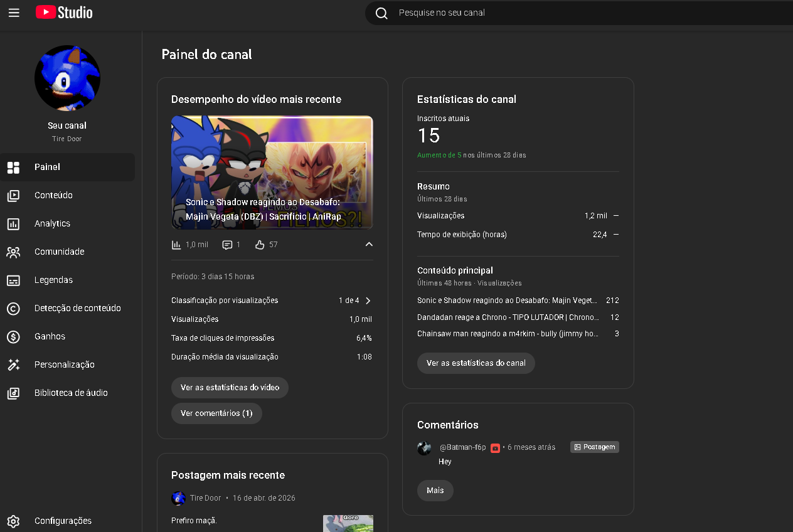Open the Legendas subtitles icon
Viewport: 793px width, 532px height.
click(13, 280)
